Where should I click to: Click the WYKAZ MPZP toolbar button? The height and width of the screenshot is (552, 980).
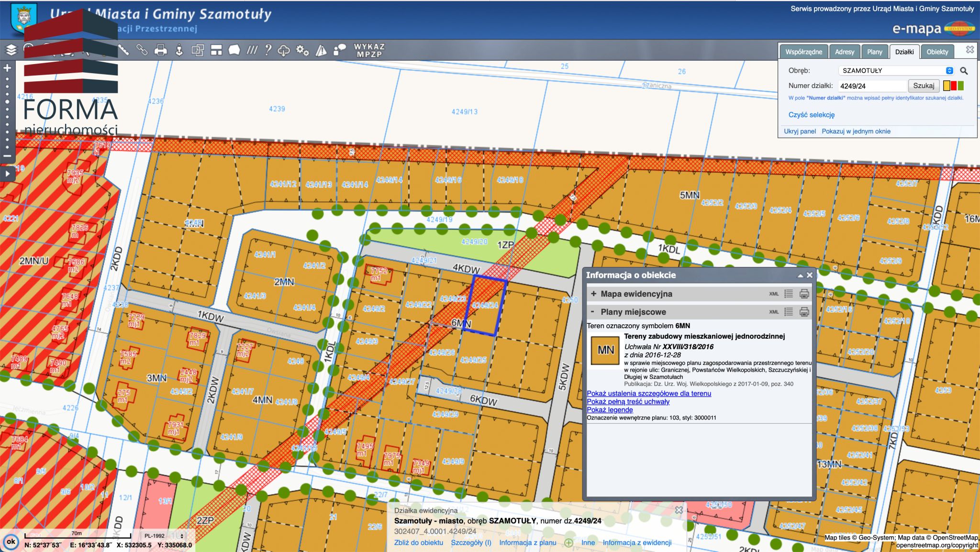coord(369,50)
